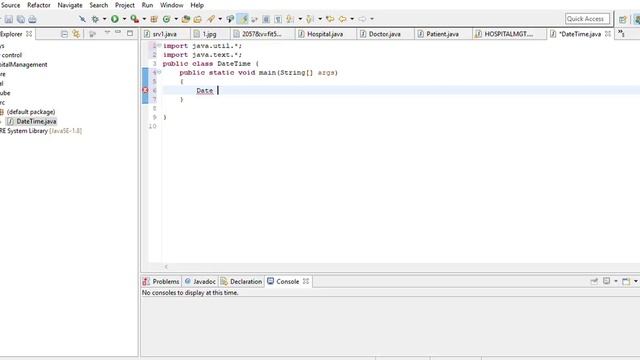Screen dimensions: 640x360
Task: Switch to HOSPITALMGT editor tab
Action: point(509,34)
